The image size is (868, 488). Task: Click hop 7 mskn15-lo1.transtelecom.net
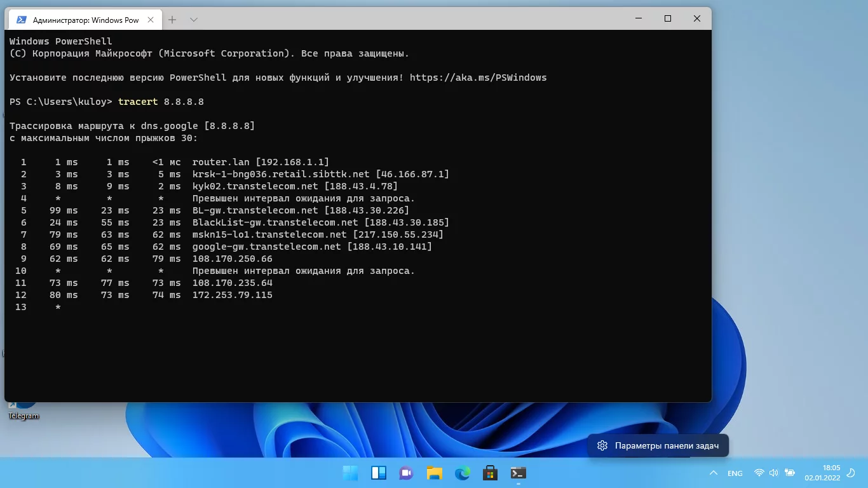tap(318, 234)
